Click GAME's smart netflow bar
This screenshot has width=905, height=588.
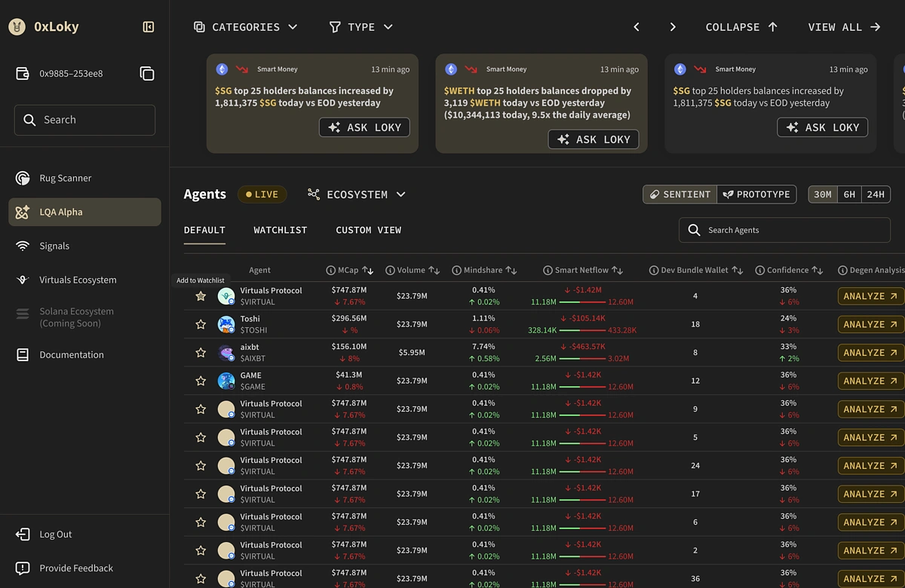(582, 387)
